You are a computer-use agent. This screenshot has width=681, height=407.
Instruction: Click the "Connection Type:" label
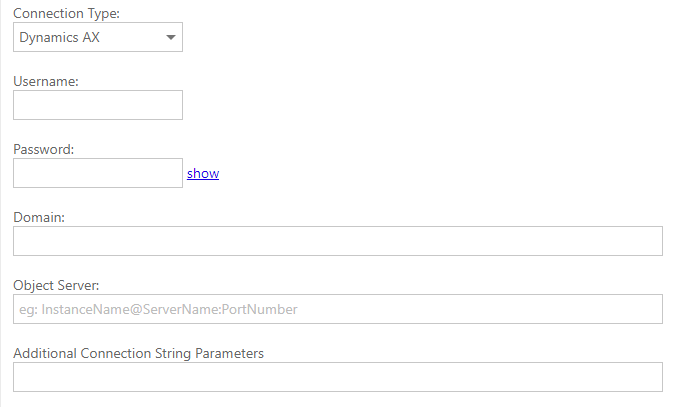coord(65,13)
